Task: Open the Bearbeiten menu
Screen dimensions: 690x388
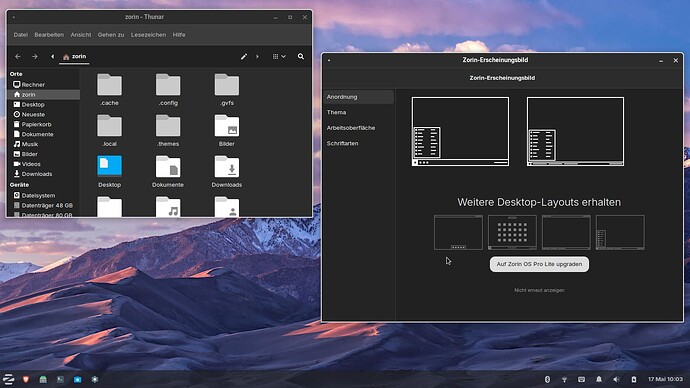Action: tap(49, 35)
